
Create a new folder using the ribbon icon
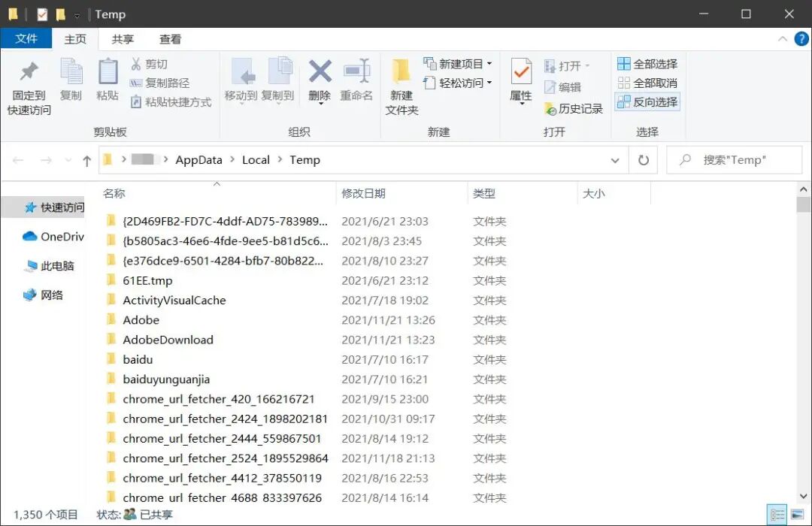tap(401, 73)
